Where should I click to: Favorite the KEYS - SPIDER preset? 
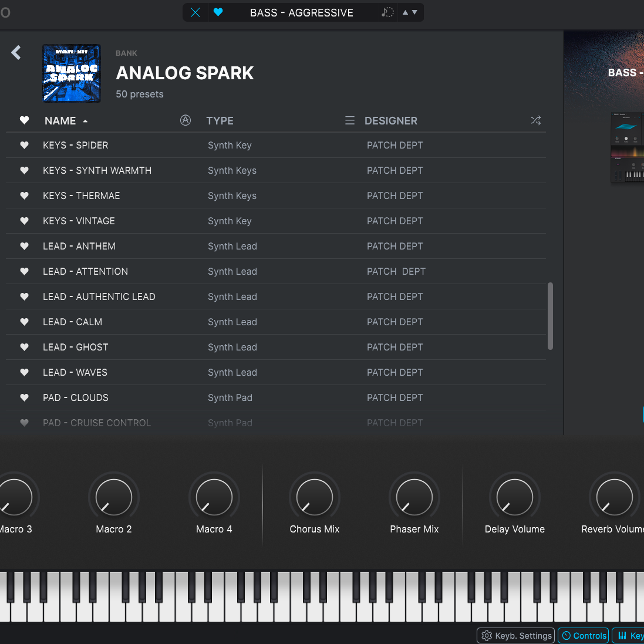[24, 145]
